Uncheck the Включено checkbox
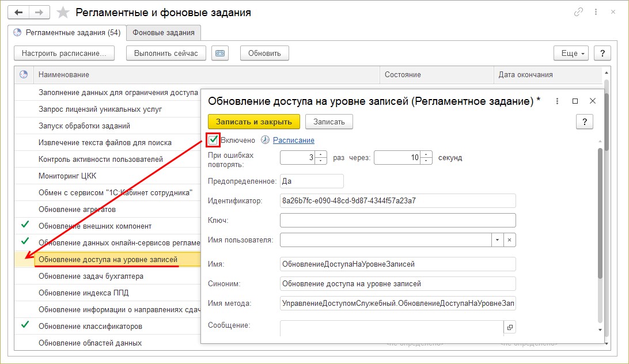The height and width of the screenshot is (364, 629). (213, 140)
